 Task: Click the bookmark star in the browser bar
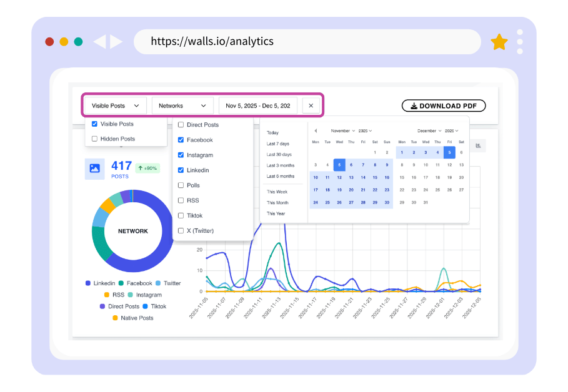tap(499, 41)
